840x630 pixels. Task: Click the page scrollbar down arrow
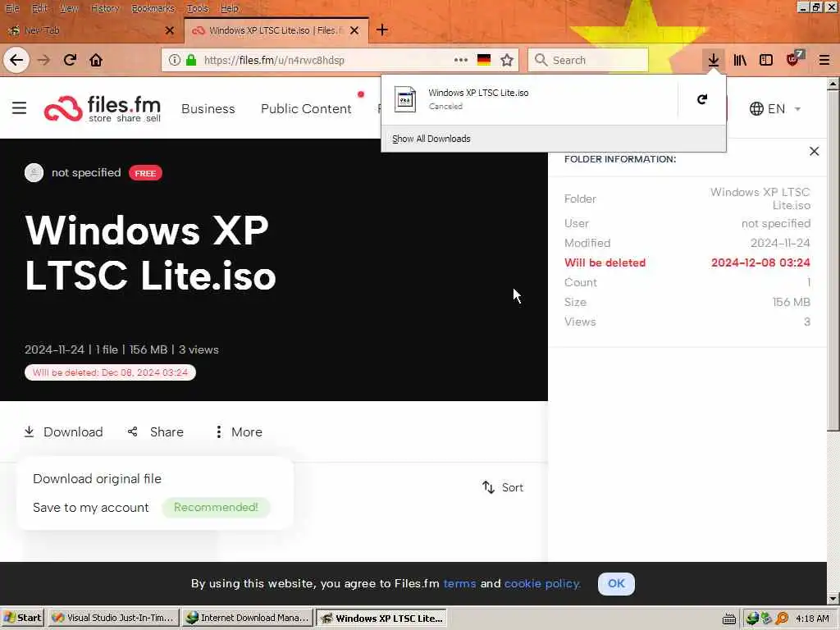tap(833, 598)
